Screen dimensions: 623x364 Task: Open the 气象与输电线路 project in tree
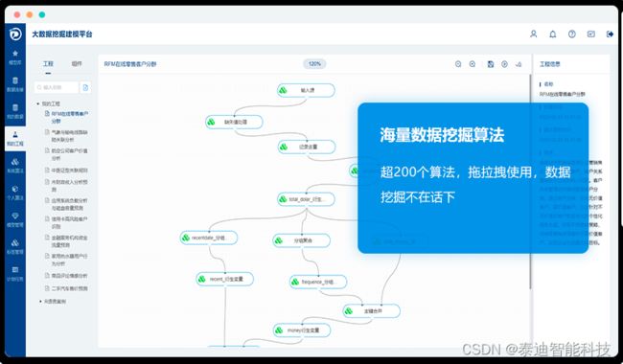pos(67,136)
